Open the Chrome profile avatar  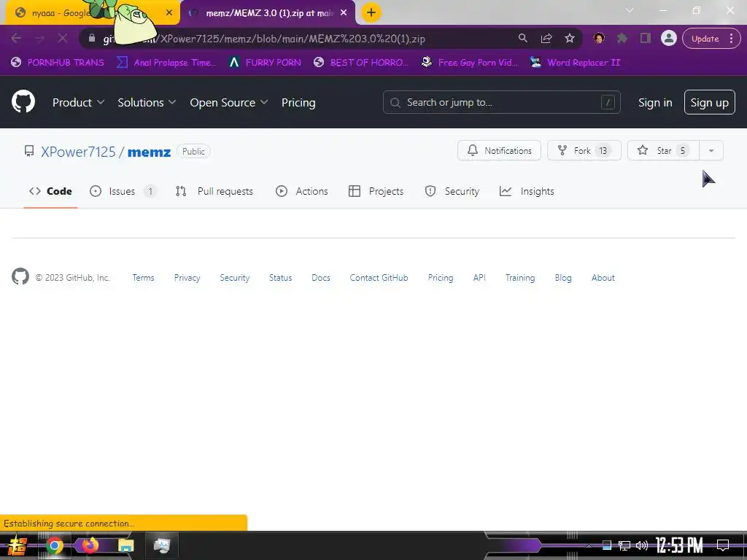pos(668,38)
